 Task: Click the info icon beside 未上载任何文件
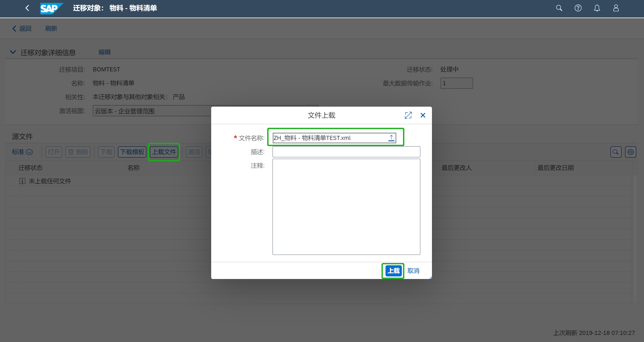click(22, 181)
